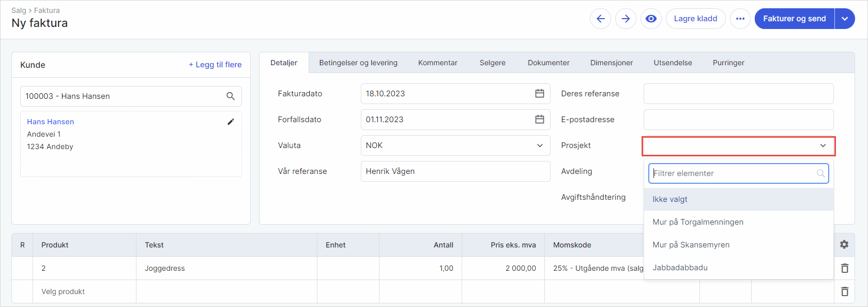Click the Filtrer elementer search field
868x307 pixels.
739,173
